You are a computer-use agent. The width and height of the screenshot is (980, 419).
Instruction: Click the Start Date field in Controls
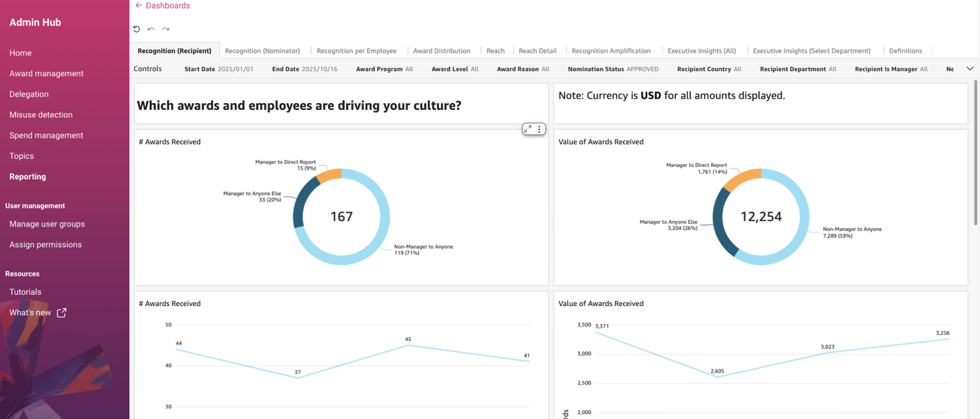point(219,69)
